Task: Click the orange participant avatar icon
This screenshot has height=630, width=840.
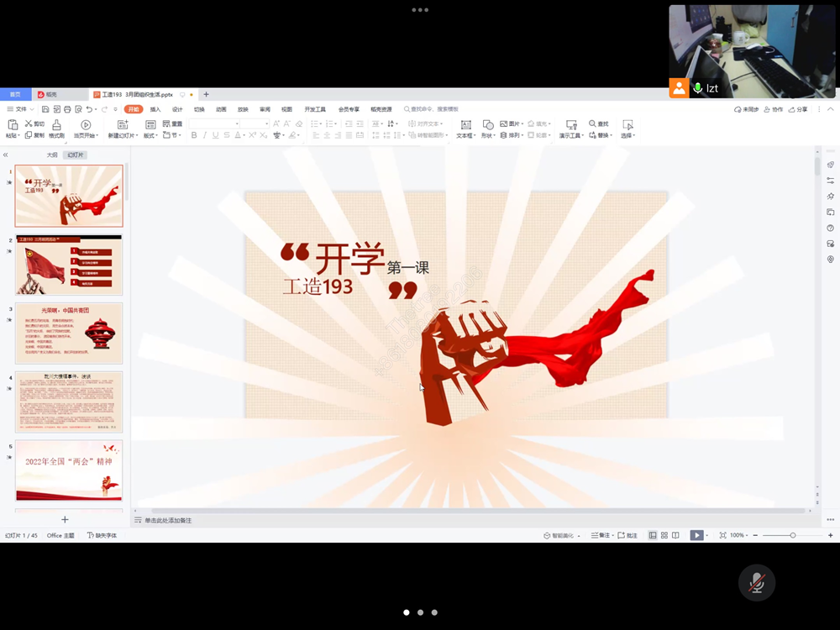Action: (x=679, y=88)
